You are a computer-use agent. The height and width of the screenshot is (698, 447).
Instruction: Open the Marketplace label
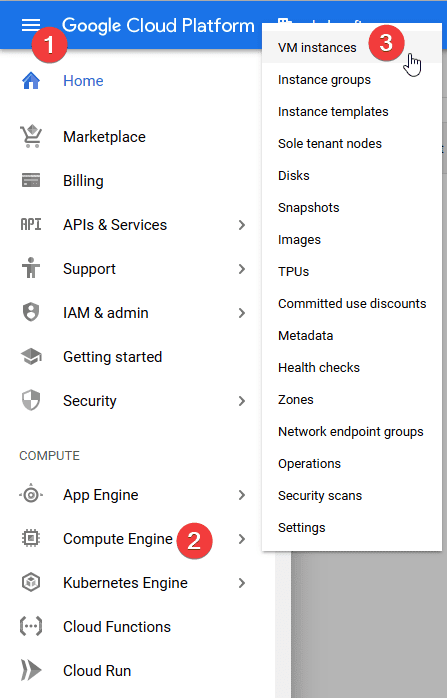(x=104, y=137)
